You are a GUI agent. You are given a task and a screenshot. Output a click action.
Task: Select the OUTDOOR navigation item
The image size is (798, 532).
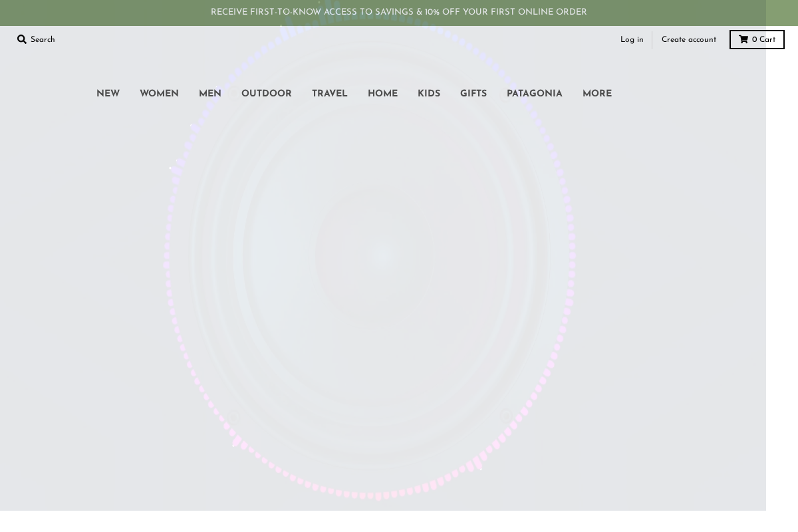tap(266, 94)
